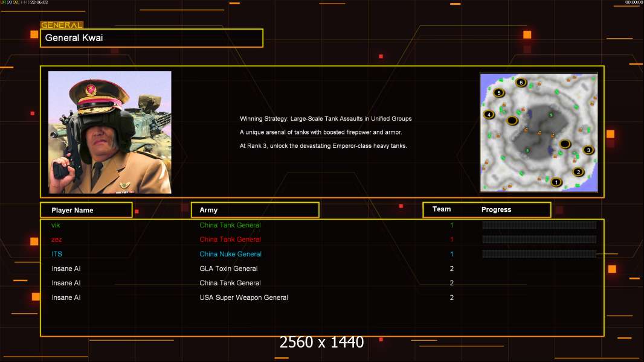This screenshot has height=362, width=644.
Task: Select the Progress column header
Action: coord(496,209)
